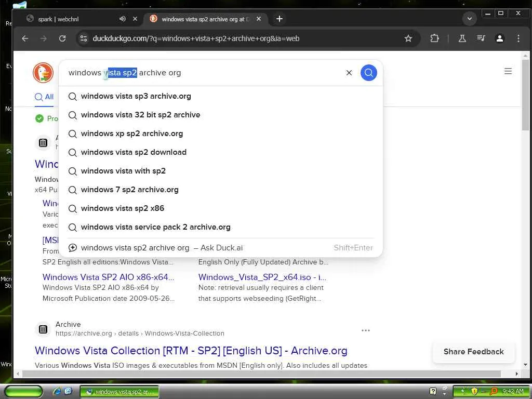Choose suggestion windows vista sp3 archive.org
The width and height of the screenshot is (532, 399).
pos(221,96)
